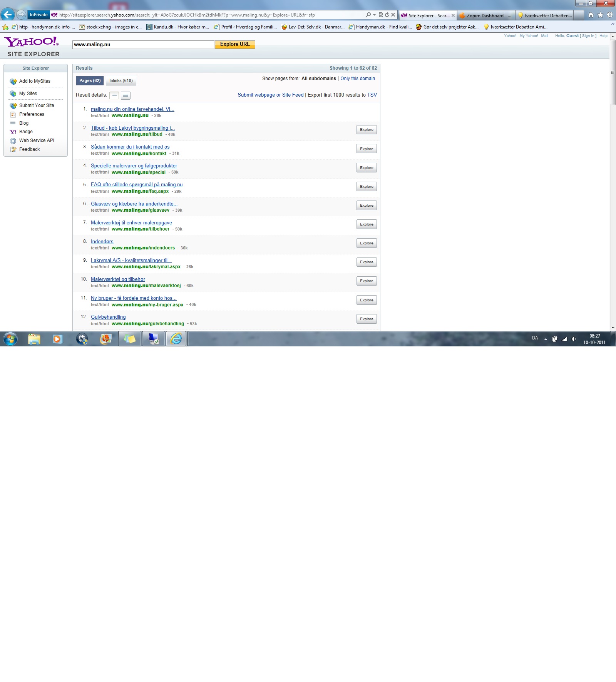
Task: Click the refresh page icon
Action: point(387,15)
